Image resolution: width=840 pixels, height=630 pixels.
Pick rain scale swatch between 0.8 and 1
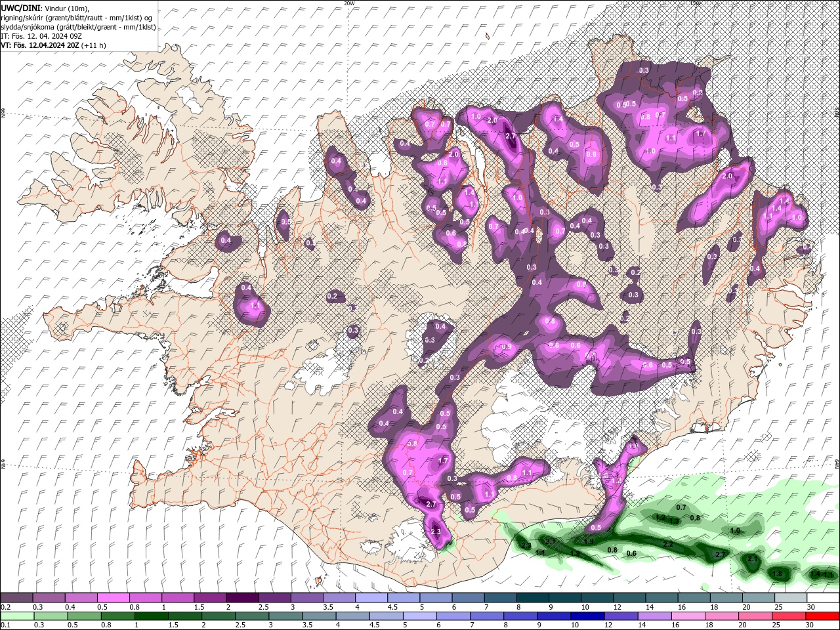[x=117, y=616]
